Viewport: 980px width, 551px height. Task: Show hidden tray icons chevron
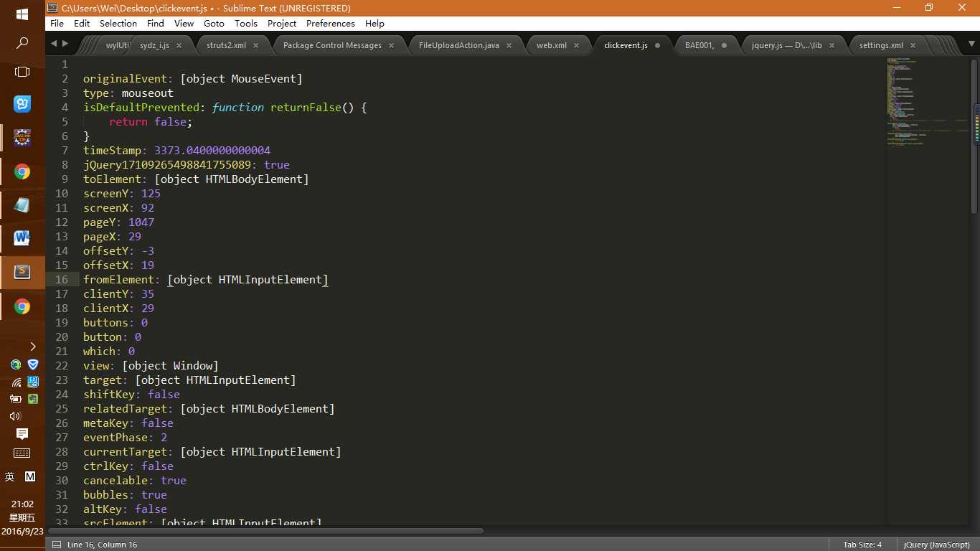pyautogui.click(x=32, y=347)
